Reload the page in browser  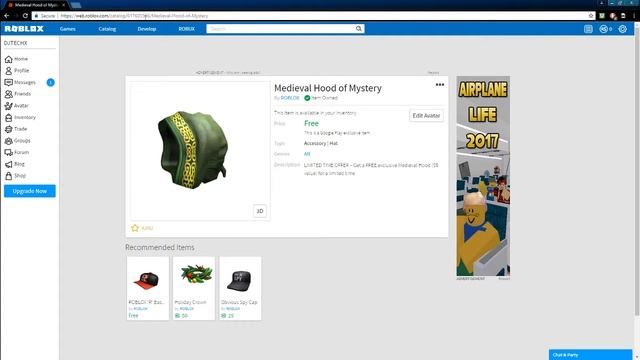pyautogui.click(x=25, y=16)
